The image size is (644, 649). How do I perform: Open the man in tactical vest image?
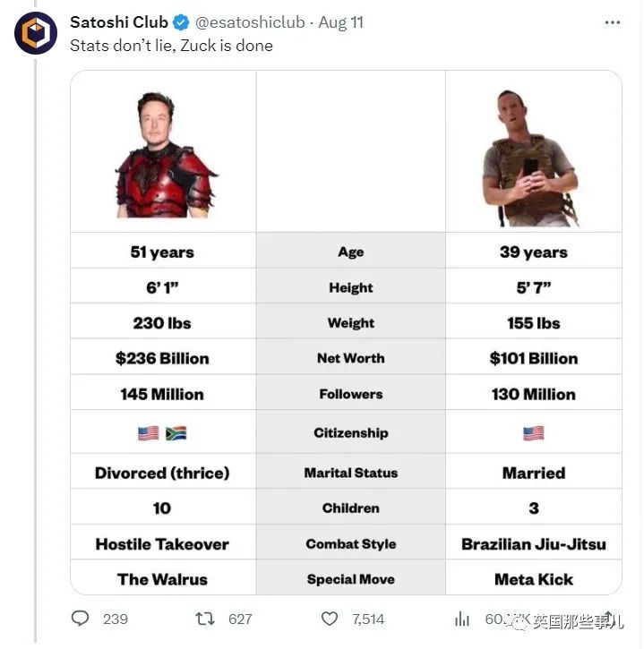point(532,158)
